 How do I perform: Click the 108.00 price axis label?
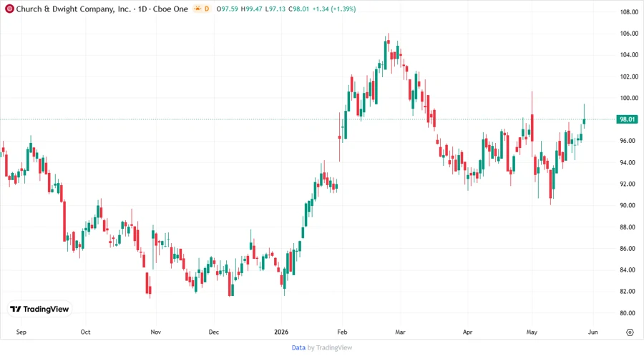(629, 12)
